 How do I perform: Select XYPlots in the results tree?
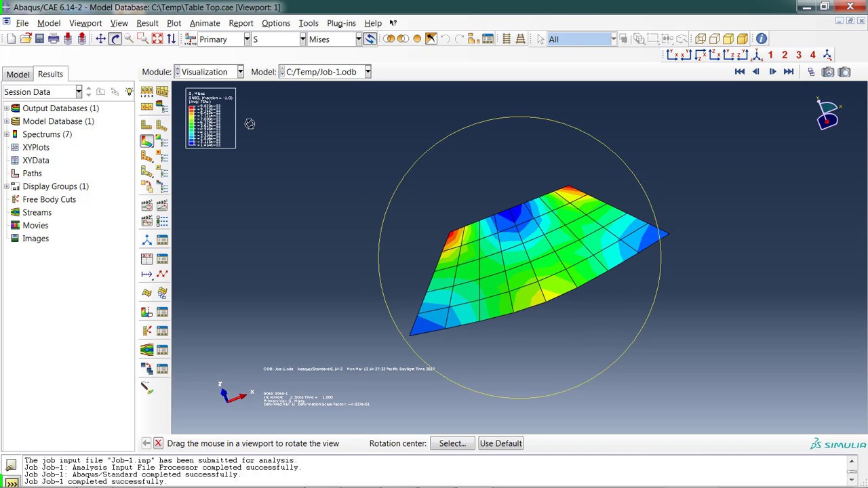click(x=36, y=147)
